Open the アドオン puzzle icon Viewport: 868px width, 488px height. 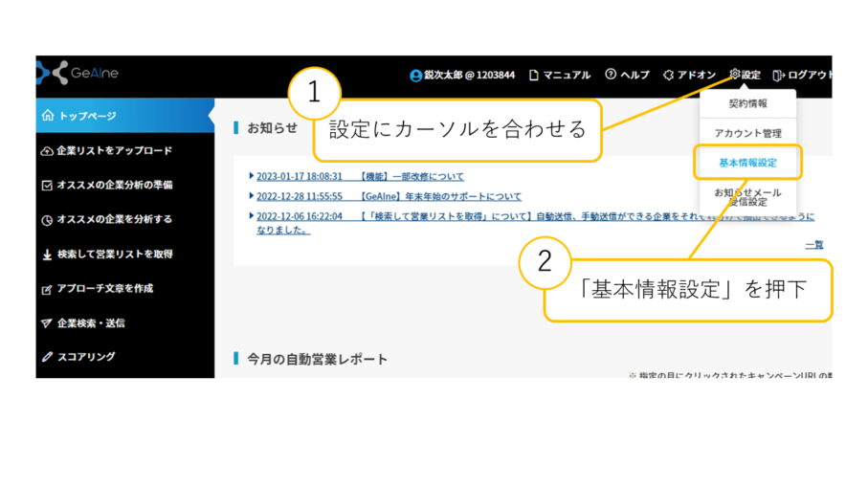[669, 75]
